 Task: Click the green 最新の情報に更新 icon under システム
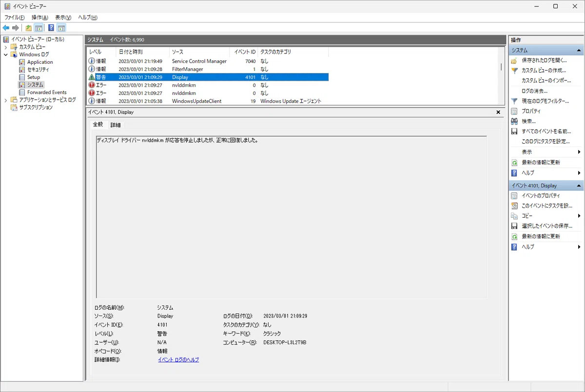pos(514,163)
